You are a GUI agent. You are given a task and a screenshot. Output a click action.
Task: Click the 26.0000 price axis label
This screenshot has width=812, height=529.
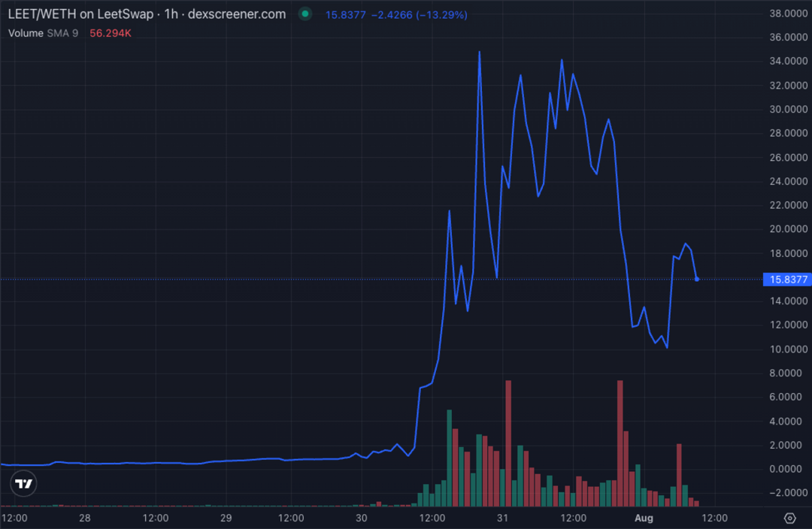point(788,157)
